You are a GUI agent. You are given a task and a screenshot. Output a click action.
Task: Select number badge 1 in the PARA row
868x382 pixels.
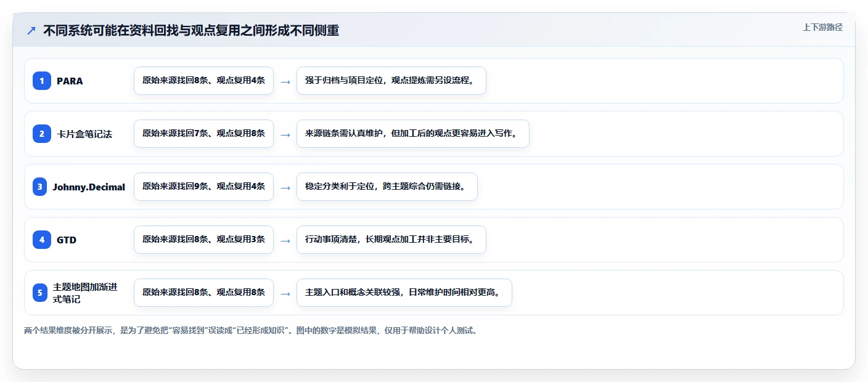[42, 81]
